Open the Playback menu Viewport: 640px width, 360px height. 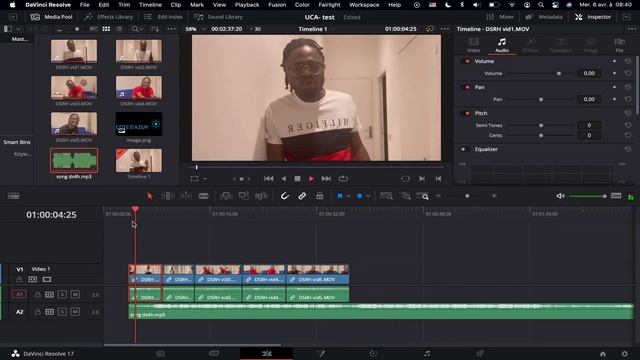click(247, 5)
